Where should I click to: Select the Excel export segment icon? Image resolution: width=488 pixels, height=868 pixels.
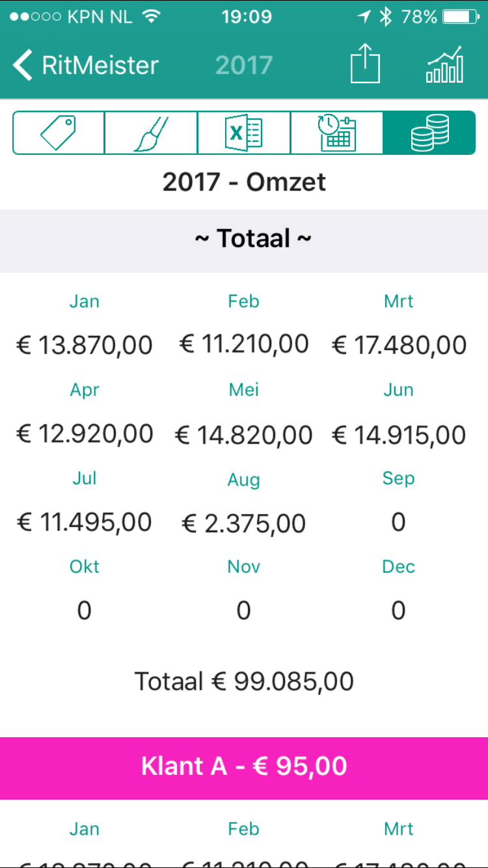[x=244, y=133]
